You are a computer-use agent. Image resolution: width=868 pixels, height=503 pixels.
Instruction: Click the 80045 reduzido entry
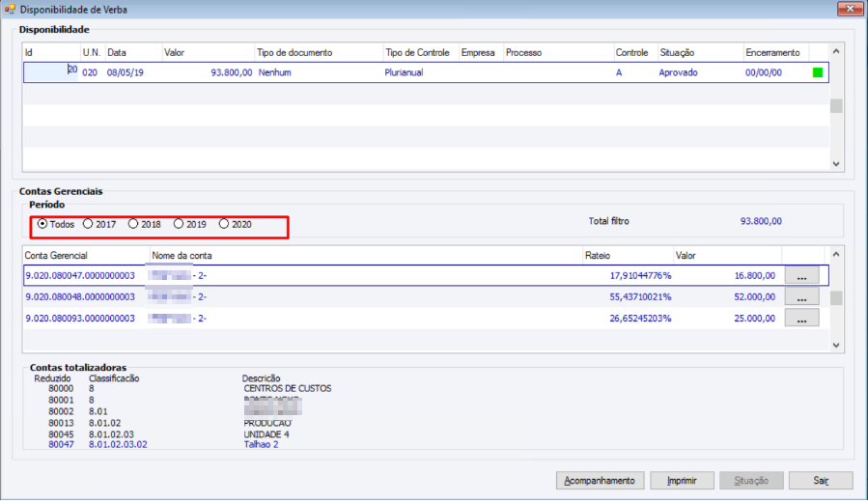point(61,434)
